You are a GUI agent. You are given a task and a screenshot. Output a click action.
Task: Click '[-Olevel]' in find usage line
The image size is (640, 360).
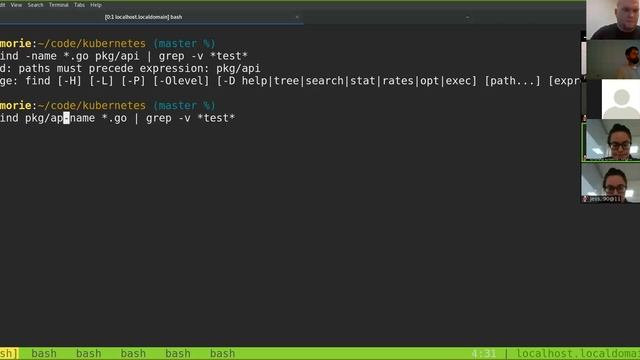point(181,81)
